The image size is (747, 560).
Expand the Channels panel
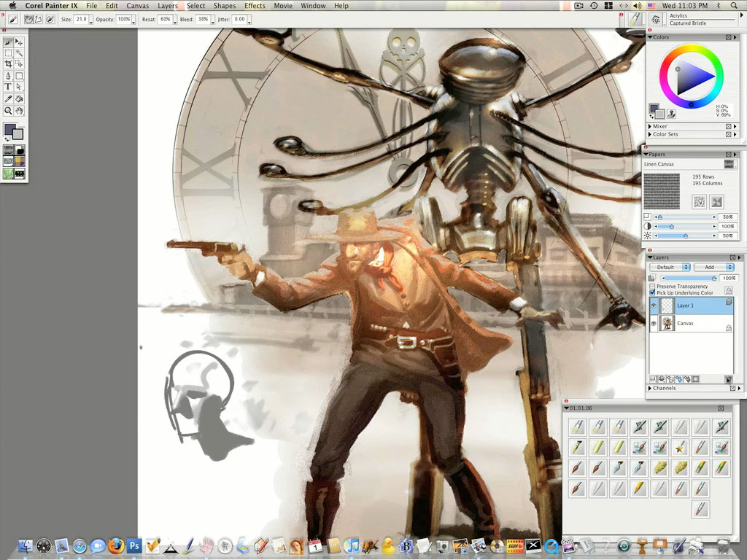[650, 389]
